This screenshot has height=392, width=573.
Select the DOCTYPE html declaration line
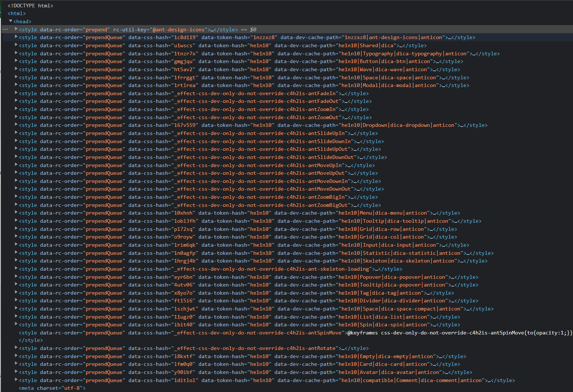tap(30, 5)
